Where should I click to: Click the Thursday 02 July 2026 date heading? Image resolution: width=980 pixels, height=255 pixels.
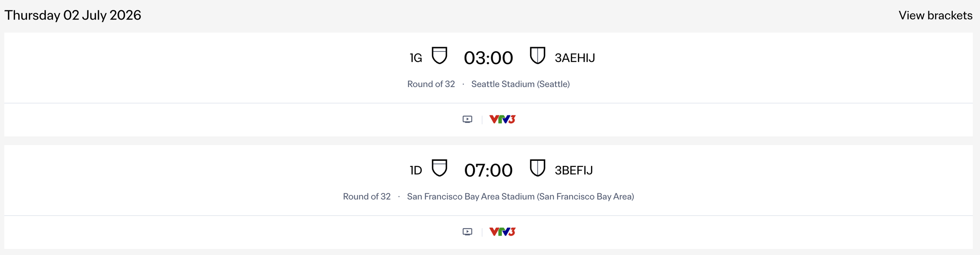(73, 15)
